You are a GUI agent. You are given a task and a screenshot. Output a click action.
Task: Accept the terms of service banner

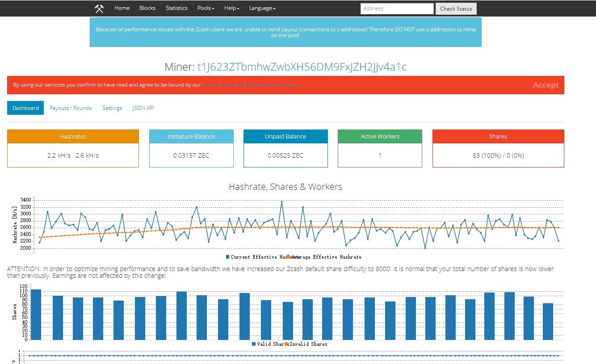(546, 85)
